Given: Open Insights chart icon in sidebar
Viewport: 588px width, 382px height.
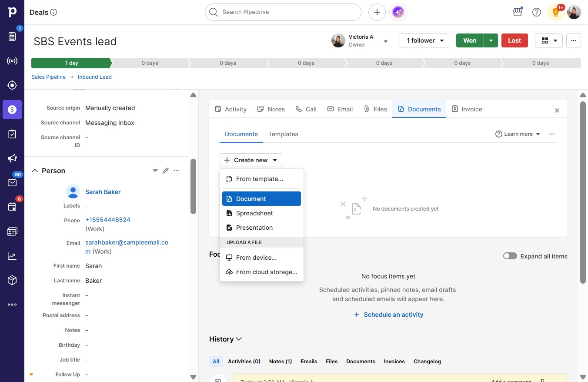Looking at the screenshot, I should pos(12,256).
